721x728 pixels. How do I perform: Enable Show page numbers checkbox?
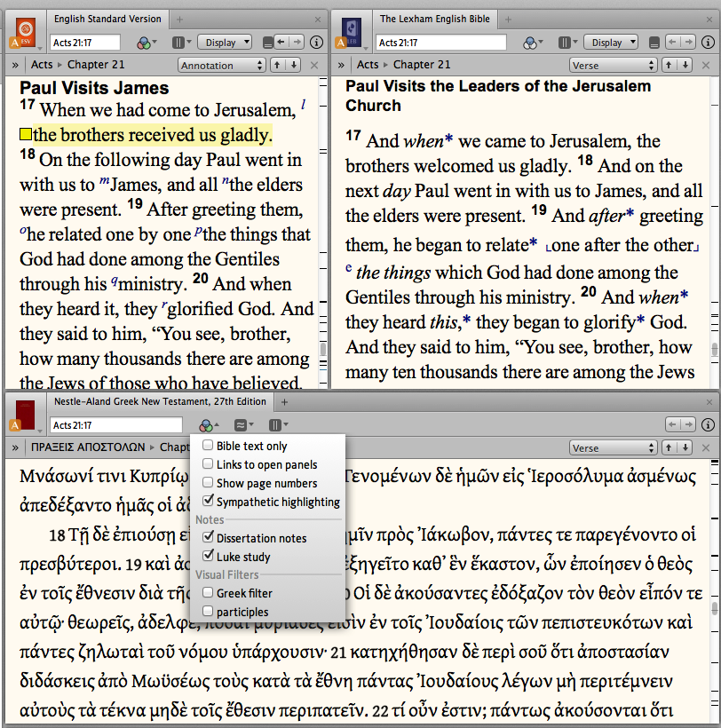(x=208, y=482)
